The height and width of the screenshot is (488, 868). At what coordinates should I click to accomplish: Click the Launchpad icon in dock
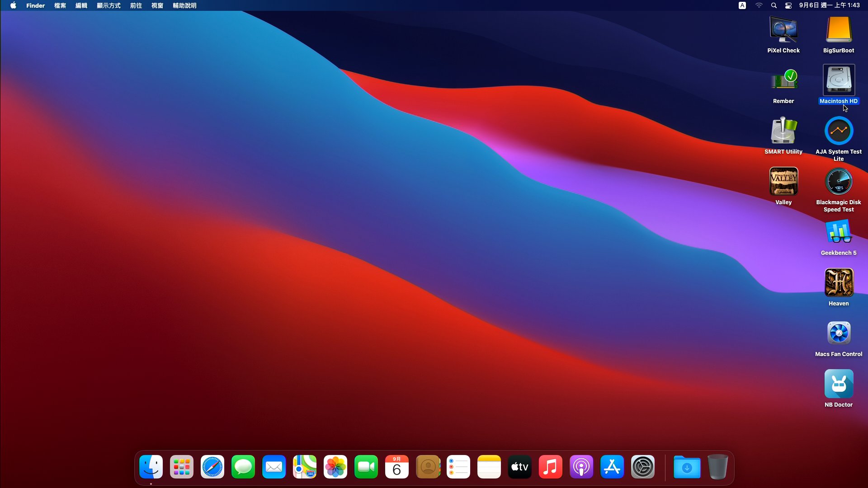click(181, 467)
